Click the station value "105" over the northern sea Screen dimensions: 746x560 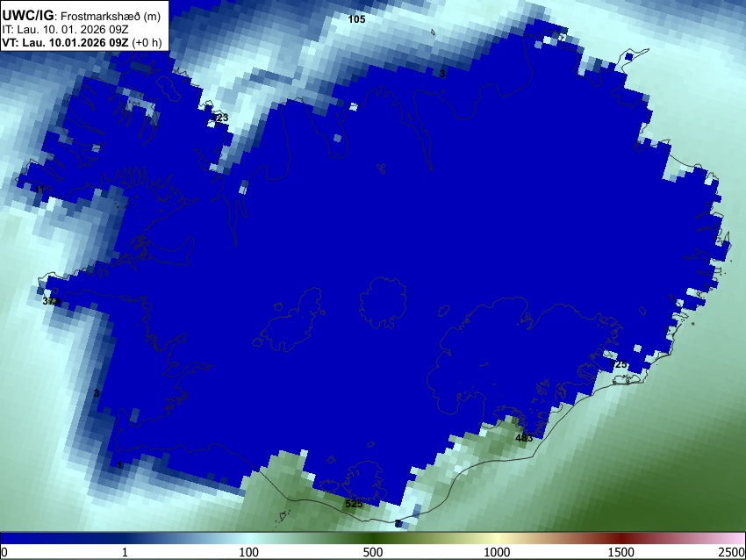[357, 19]
